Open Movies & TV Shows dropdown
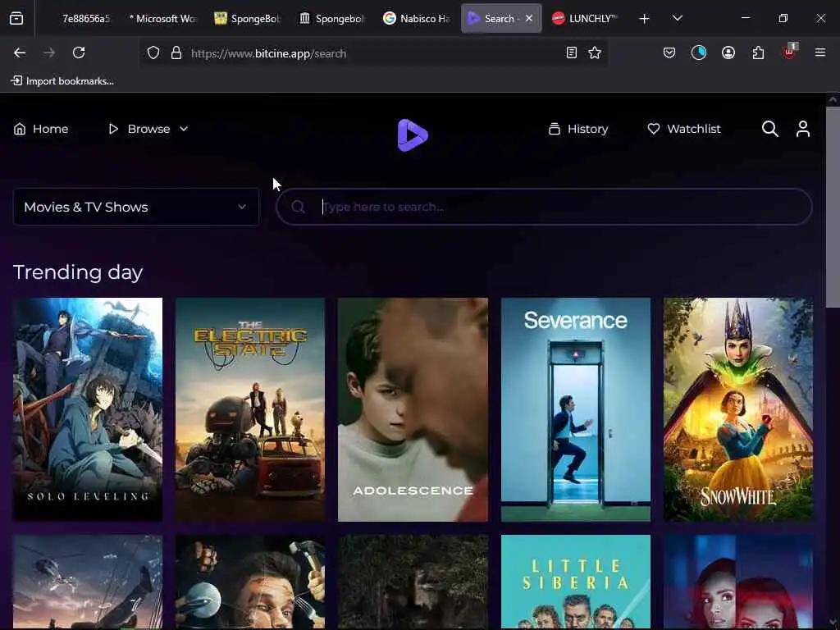This screenshot has width=840, height=630. click(136, 207)
